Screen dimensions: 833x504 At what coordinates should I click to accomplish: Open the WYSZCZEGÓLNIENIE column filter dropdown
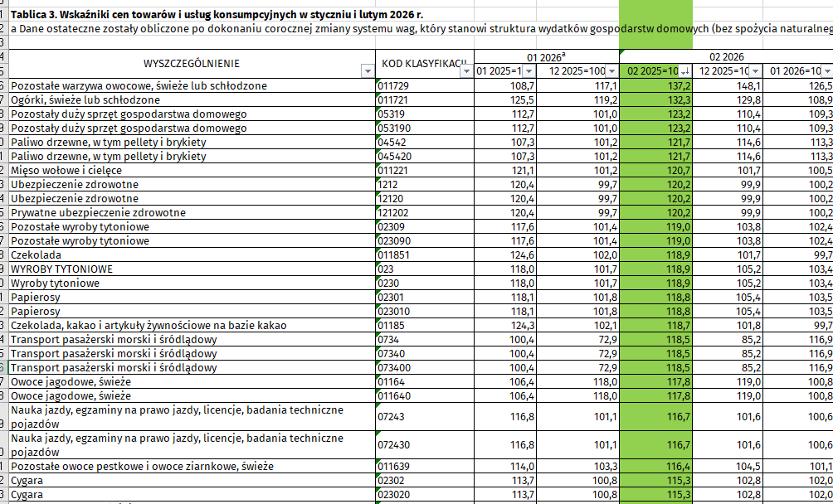tap(367, 71)
